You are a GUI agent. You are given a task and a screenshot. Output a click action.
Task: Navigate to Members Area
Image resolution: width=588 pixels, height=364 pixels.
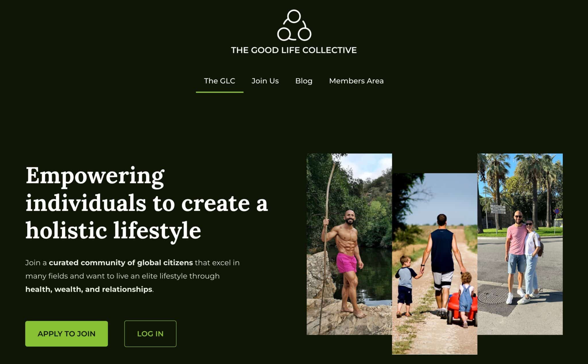click(356, 81)
